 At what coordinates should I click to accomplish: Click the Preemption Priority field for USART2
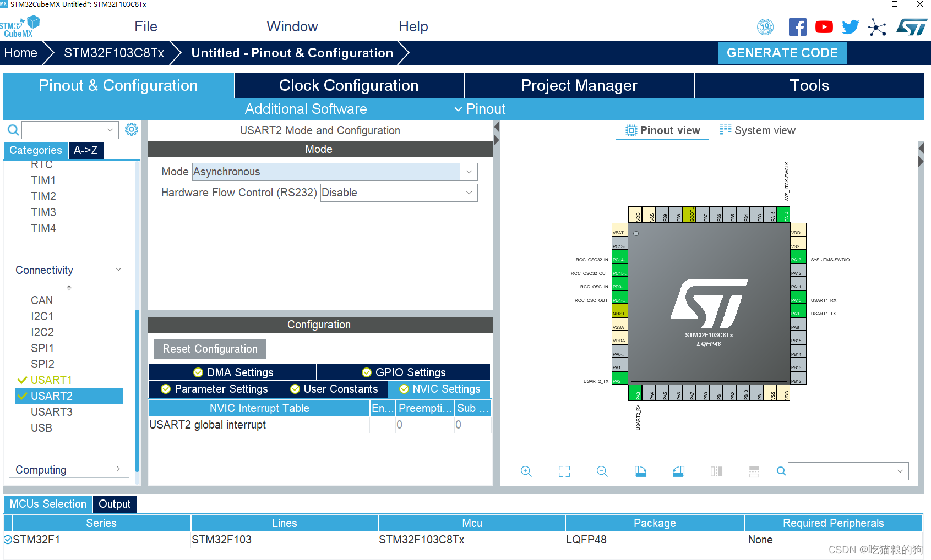[424, 425]
